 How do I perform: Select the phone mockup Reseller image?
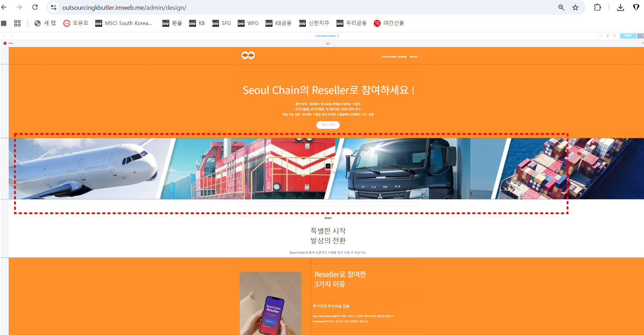click(271, 303)
